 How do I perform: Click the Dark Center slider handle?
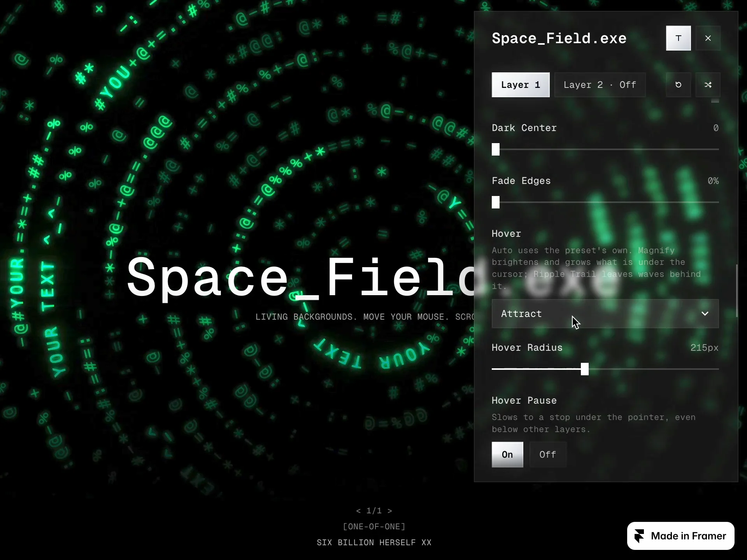(496, 149)
